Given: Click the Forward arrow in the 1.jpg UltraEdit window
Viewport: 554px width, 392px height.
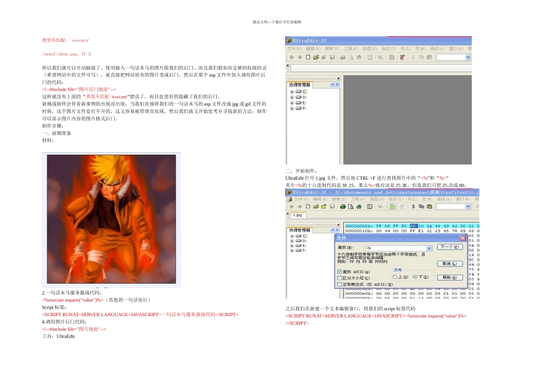Looking at the screenshot, I should (x=300, y=206).
